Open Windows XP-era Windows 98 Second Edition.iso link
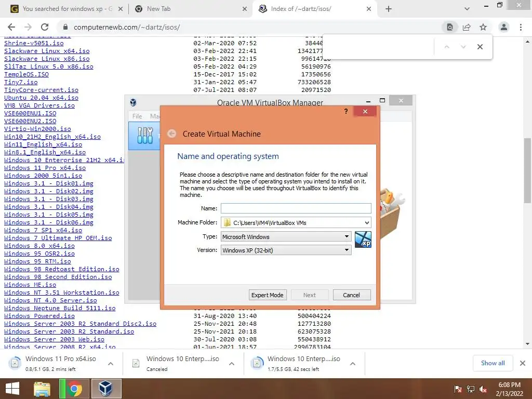Screen dimensions: 532x399 (x=58, y=277)
